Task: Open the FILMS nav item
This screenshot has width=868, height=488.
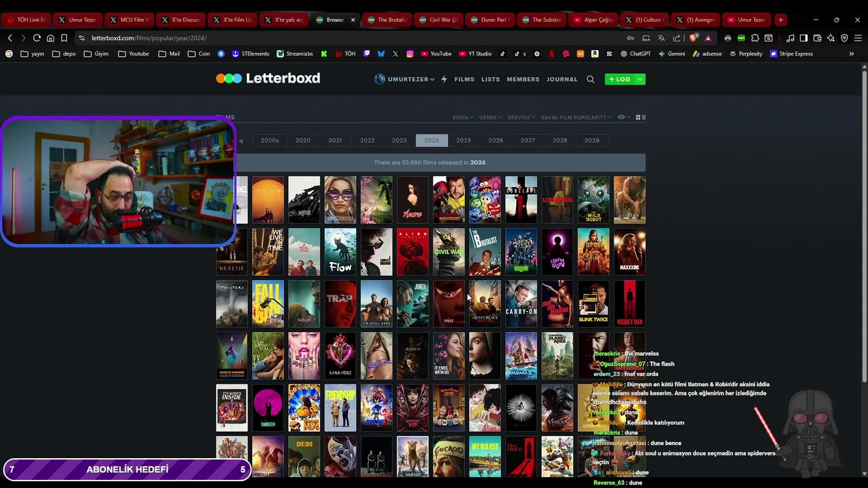Action: click(465, 79)
